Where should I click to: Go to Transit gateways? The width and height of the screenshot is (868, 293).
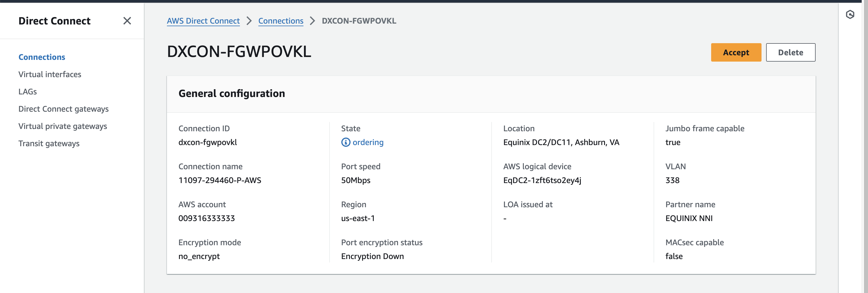click(49, 143)
